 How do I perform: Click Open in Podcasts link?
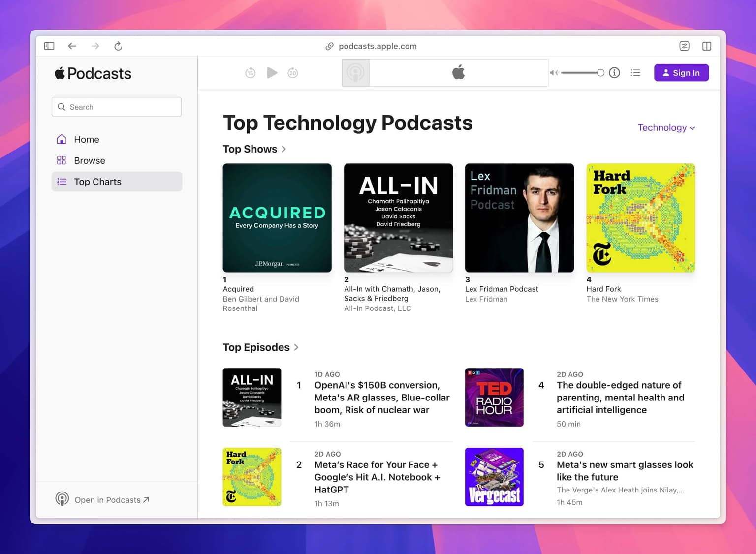pos(112,500)
